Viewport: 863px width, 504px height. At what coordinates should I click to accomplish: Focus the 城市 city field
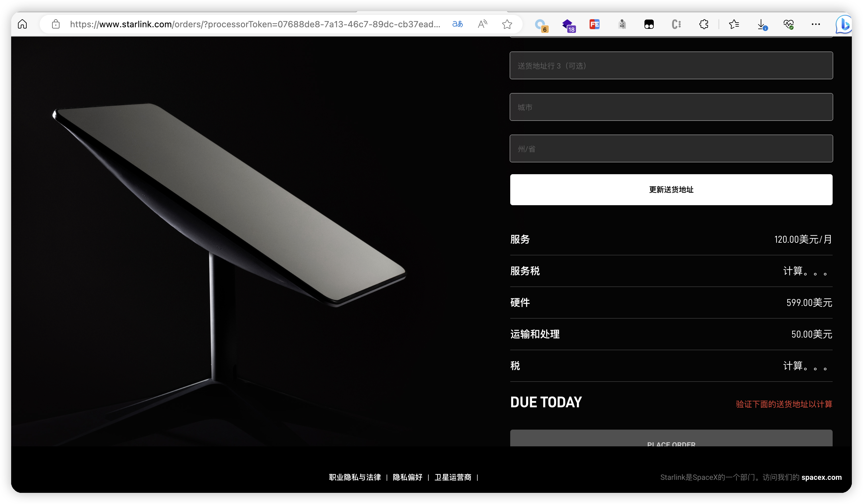tap(671, 107)
